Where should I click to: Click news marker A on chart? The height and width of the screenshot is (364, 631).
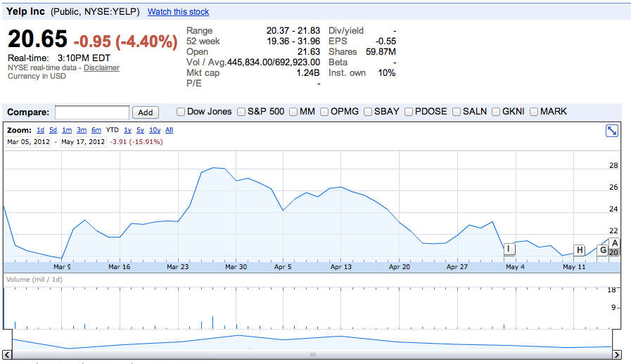click(x=615, y=244)
